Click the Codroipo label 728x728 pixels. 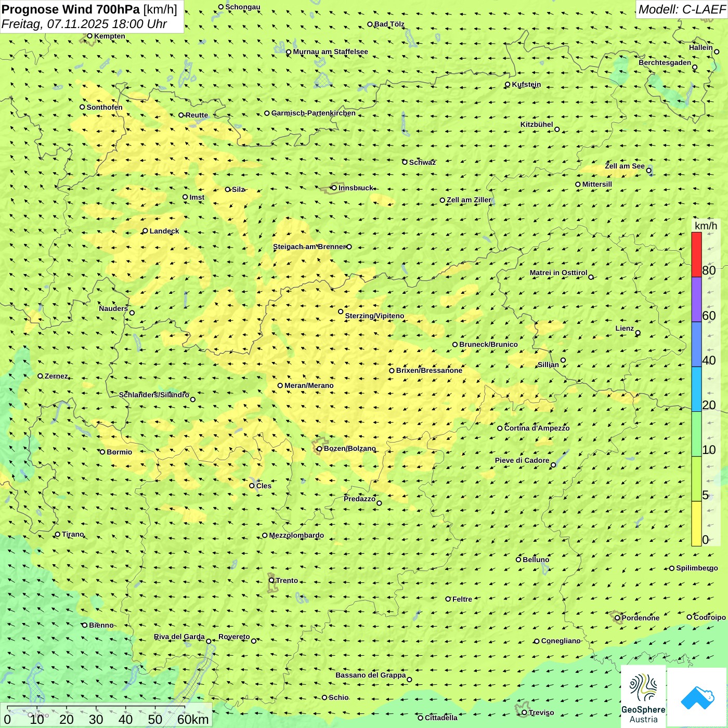710,617
